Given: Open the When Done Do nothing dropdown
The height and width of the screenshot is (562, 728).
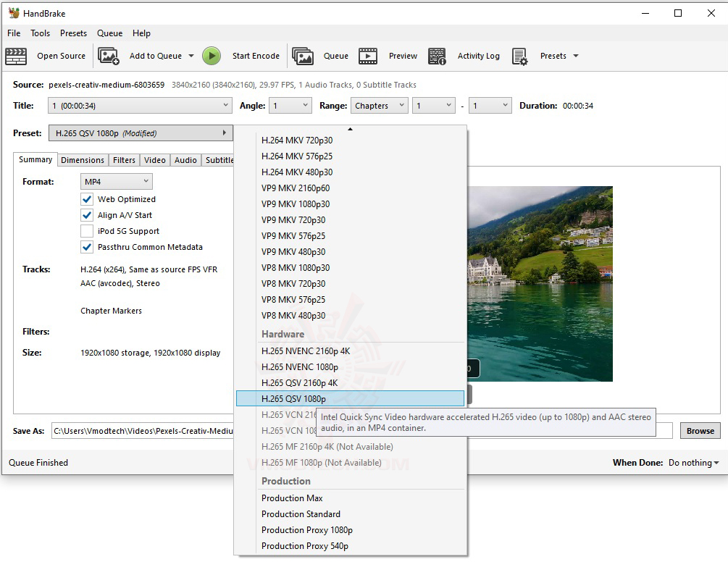Looking at the screenshot, I should (694, 463).
